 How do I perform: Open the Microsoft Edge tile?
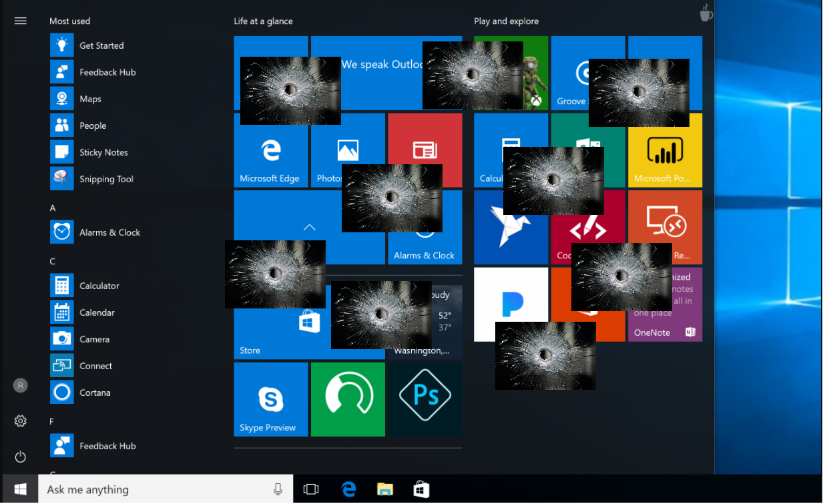point(271,150)
